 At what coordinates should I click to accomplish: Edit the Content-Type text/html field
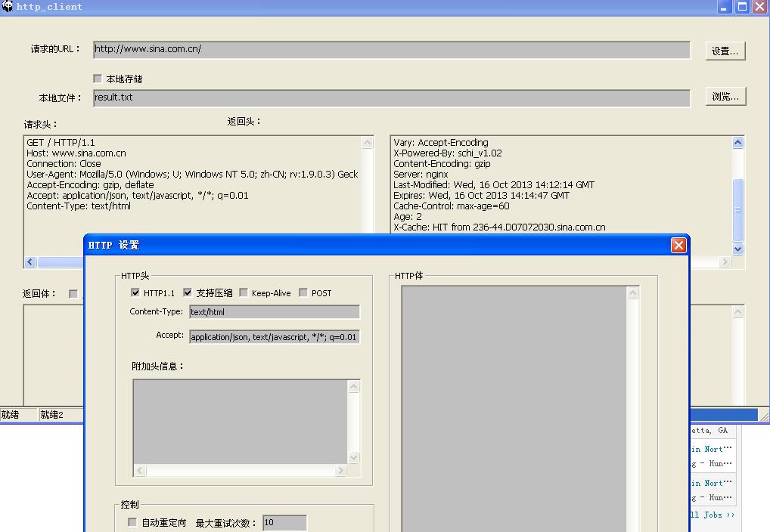click(x=275, y=312)
